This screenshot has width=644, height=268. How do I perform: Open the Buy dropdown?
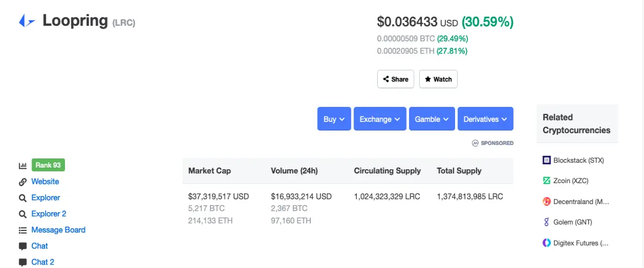334,119
